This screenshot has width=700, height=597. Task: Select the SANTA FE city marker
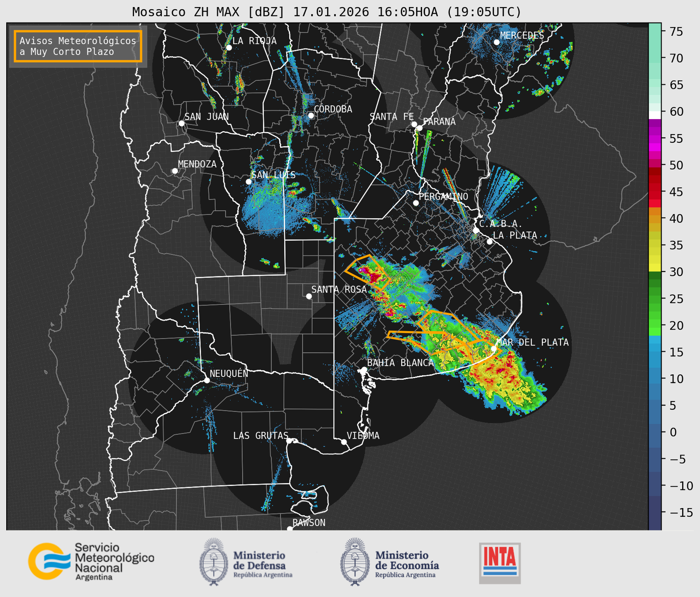pyautogui.click(x=414, y=124)
